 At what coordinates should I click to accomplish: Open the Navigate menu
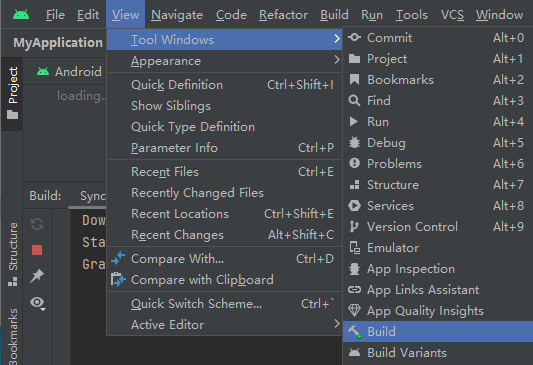pyautogui.click(x=177, y=15)
